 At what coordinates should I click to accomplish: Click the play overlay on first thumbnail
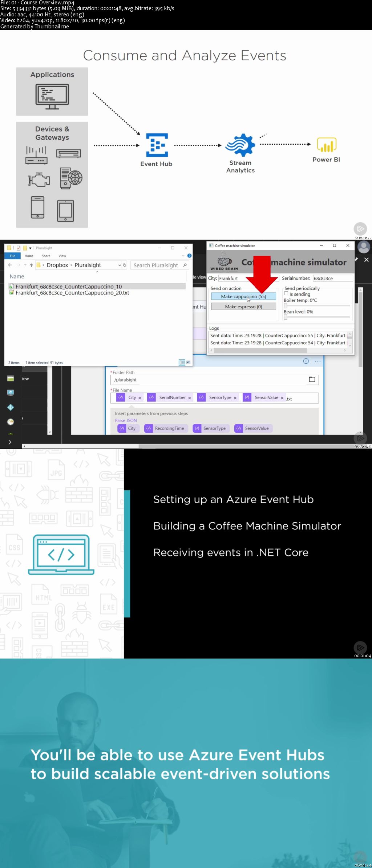360,229
